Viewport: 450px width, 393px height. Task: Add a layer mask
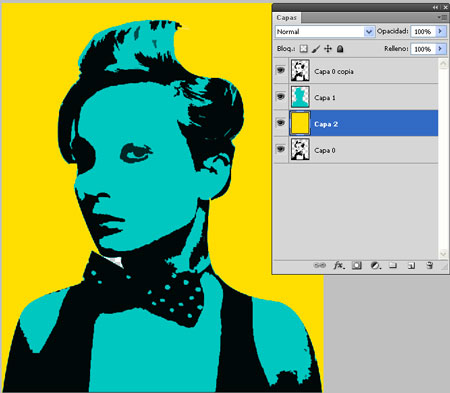357,265
